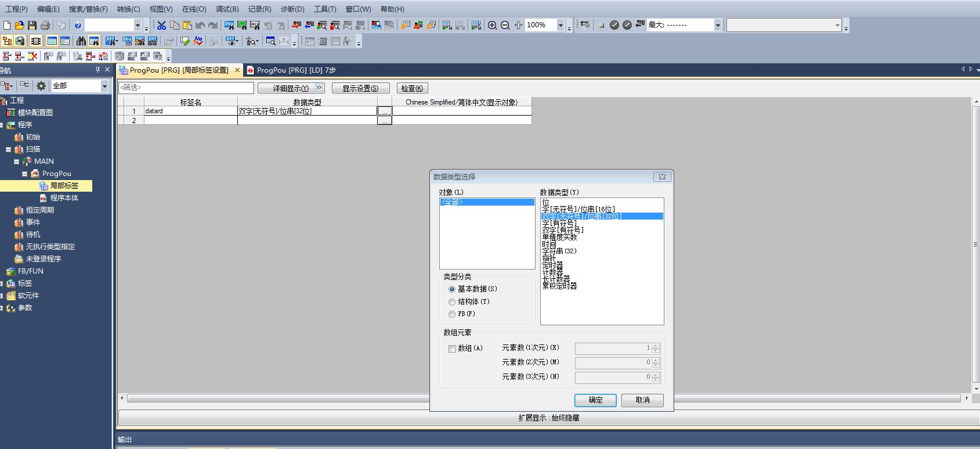Click the new file blank page icon

(x=7, y=25)
